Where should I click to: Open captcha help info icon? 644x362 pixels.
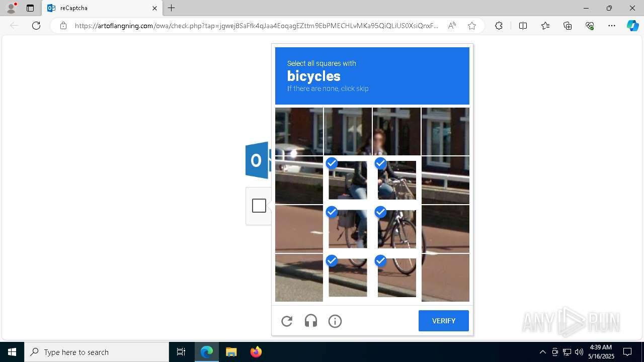335,321
